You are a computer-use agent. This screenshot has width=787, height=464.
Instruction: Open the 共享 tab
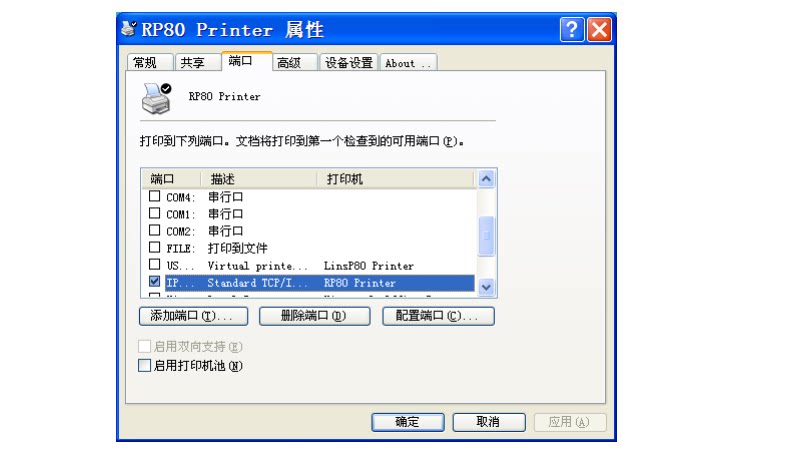coord(197,63)
